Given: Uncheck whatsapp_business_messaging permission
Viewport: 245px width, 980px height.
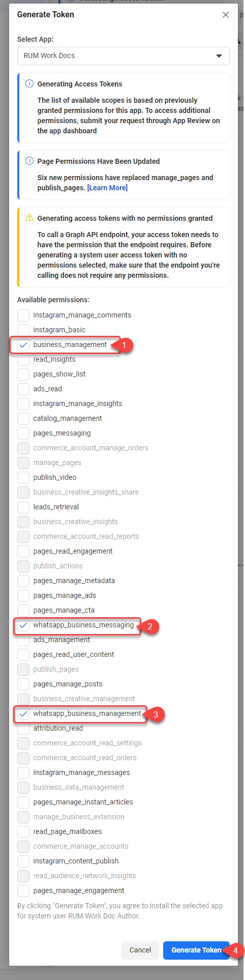Looking at the screenshot, I should point(23,625).
